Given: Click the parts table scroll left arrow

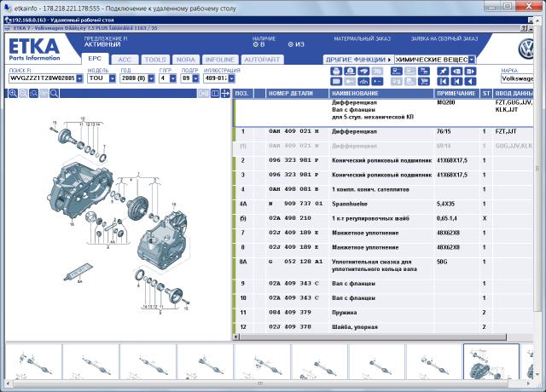Looking at the screenshot, I should 236,337.
